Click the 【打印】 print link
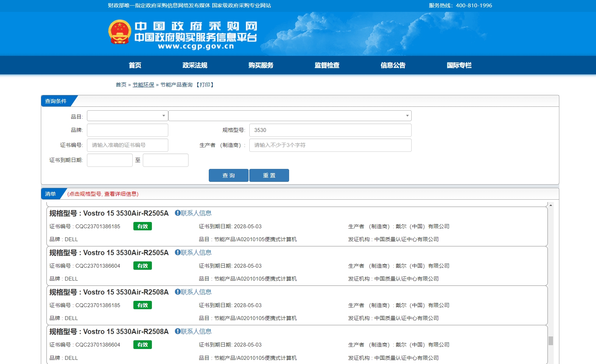Screen dimensions: 596x364 [x=205, y=85]
